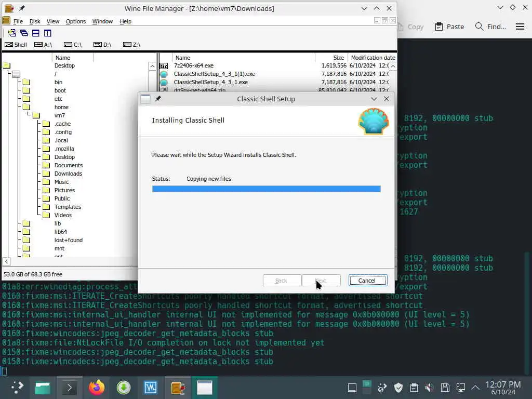This screenshot has height=399, width=532.
Task: Expand the system tray hidden icons arrow
Action: [475, 388]
